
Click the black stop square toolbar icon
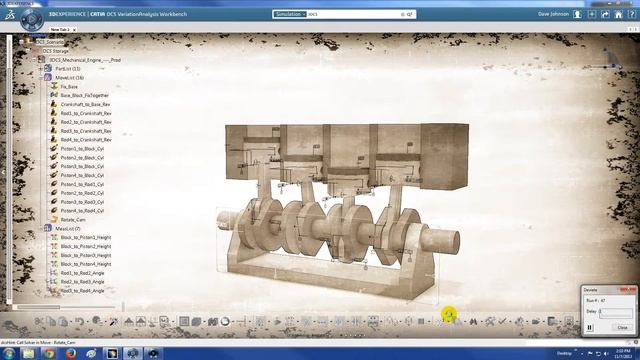[x=421, y=322]
